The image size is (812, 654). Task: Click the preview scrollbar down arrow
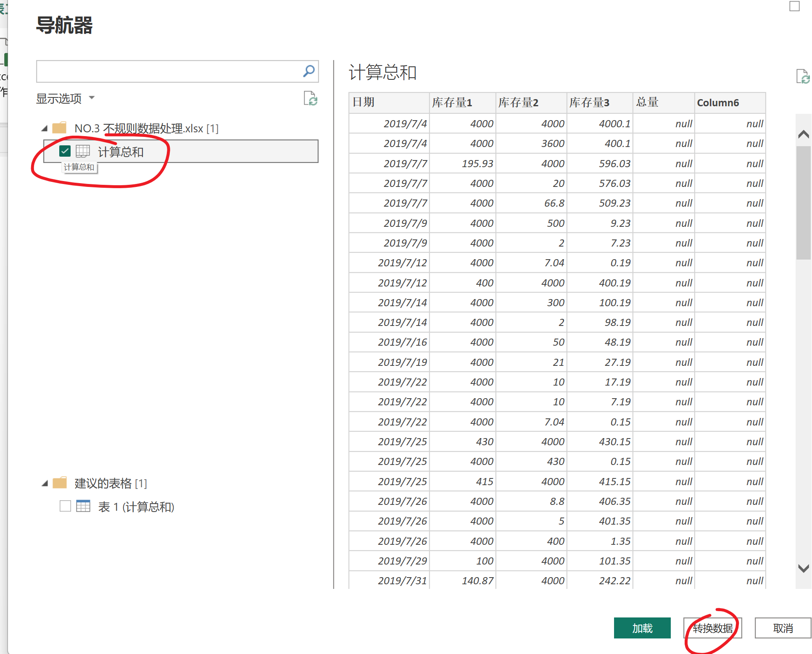[803, 568]
